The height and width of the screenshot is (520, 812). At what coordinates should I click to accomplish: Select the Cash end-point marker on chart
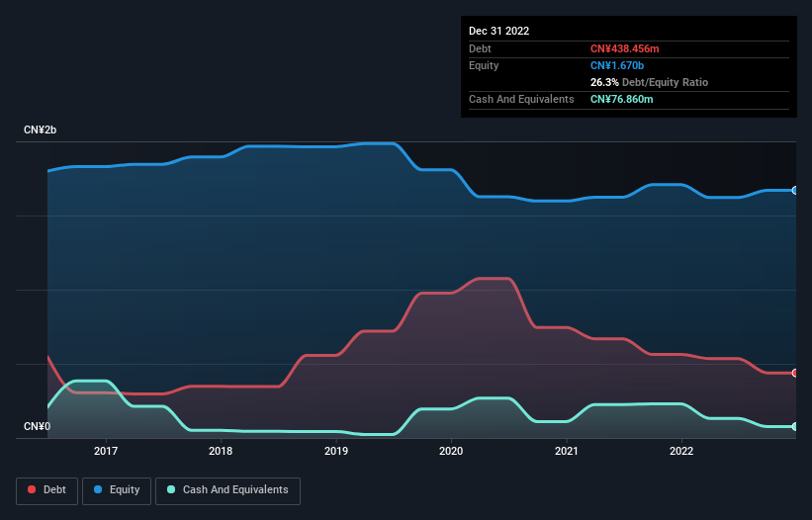795,427
